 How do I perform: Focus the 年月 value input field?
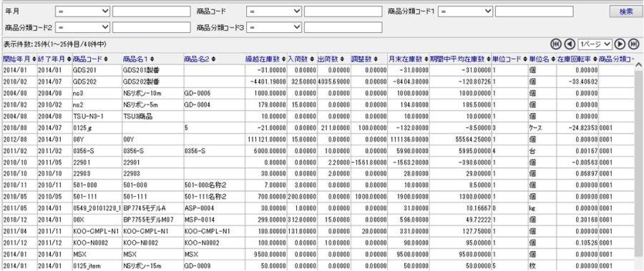(152, 11)
